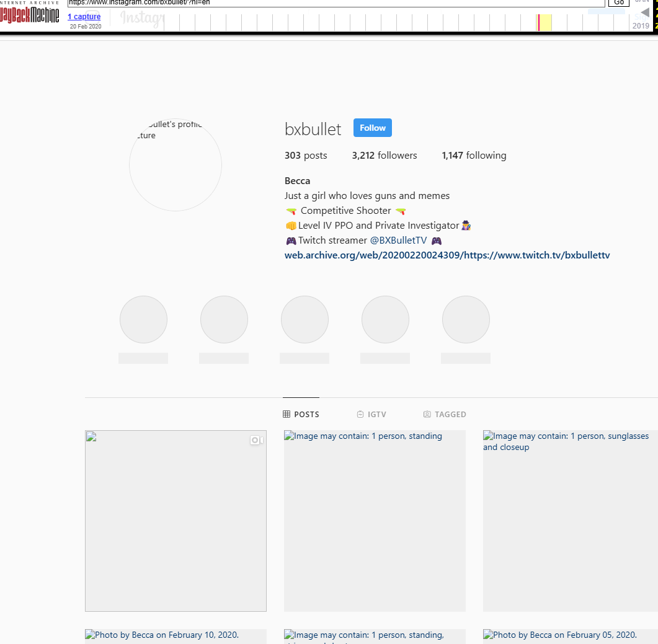Click the Wayback Machine logo
Viewport: 658px width, 644px height.
pos(30,15)
